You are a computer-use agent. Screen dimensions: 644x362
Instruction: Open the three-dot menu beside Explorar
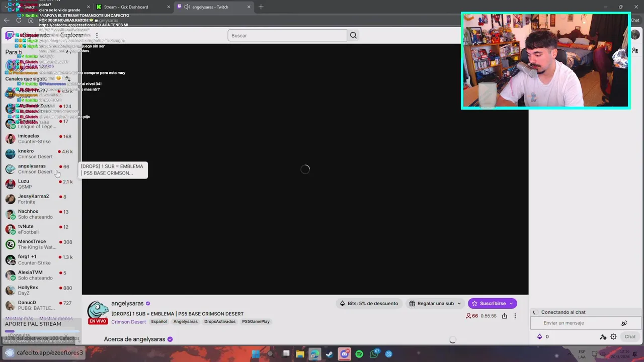pyautogui.click(x=97, y=35)
